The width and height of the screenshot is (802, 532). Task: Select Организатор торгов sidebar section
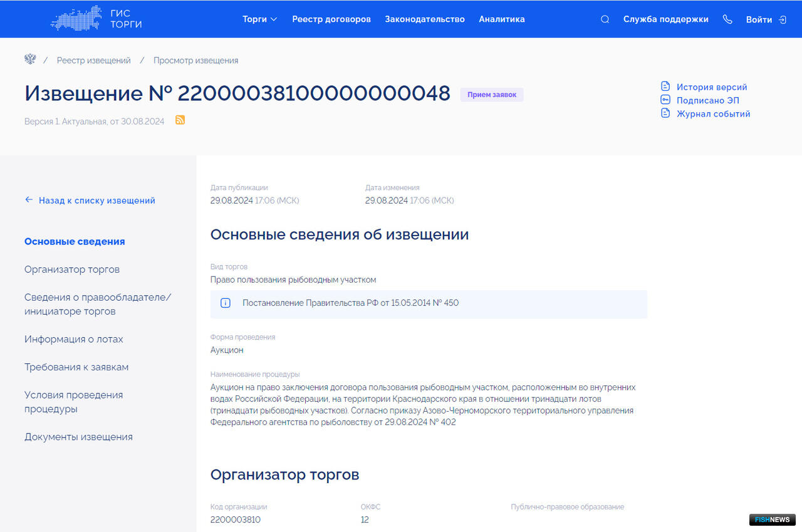point(72,269)
